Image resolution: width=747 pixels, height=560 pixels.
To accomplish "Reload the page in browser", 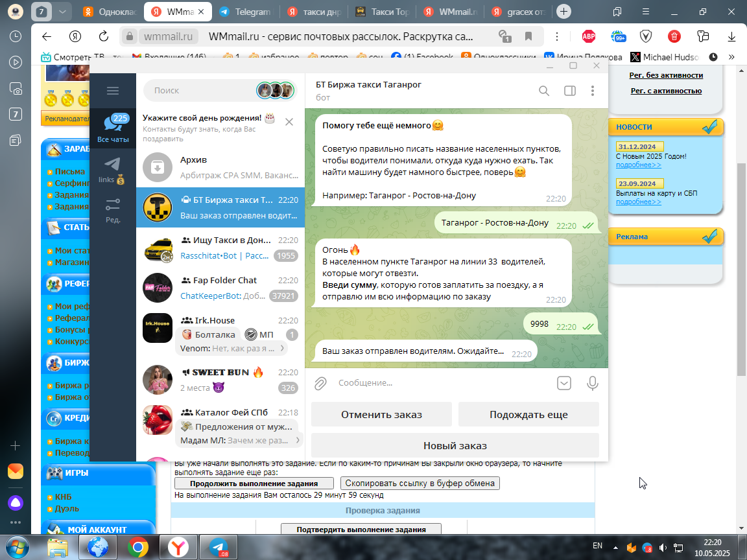I will click(103, 36).
